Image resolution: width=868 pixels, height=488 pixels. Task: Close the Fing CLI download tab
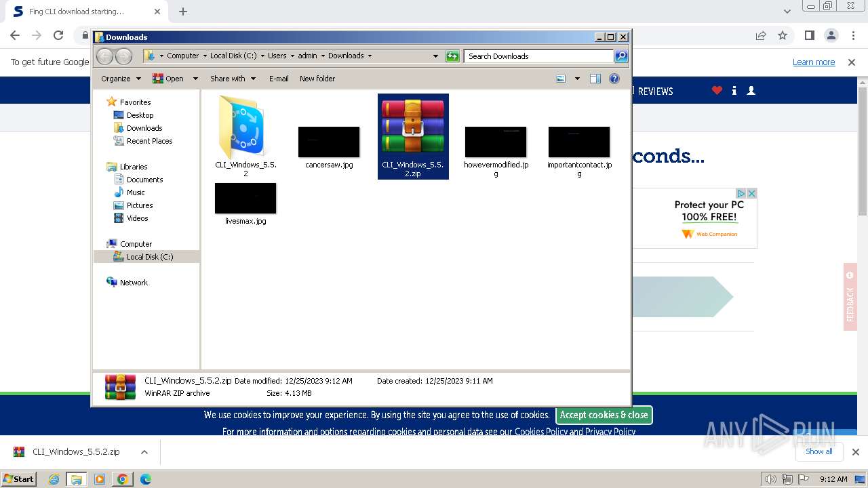click(157, 12)
